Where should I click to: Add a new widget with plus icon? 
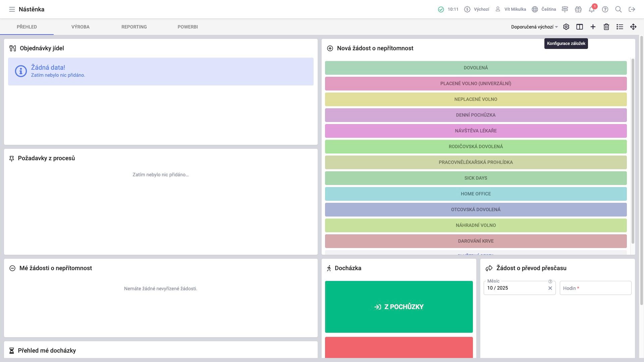(593, 27)
